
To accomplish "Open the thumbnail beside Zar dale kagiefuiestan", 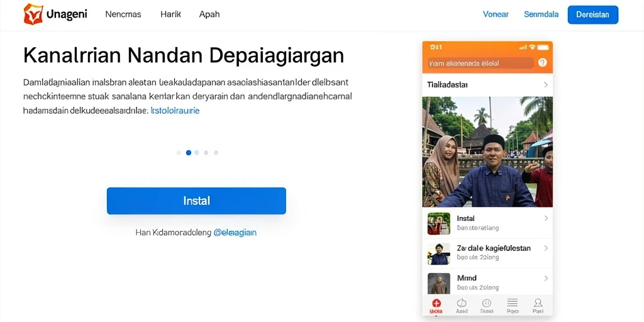I will point(438,253).
